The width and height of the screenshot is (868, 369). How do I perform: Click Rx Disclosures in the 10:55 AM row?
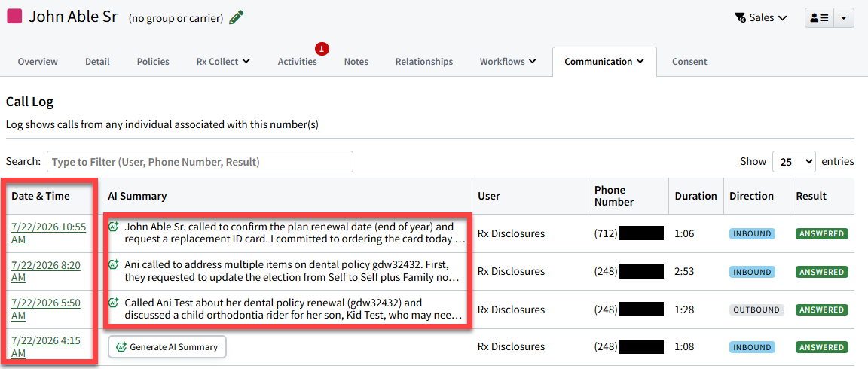pos(511,233)
